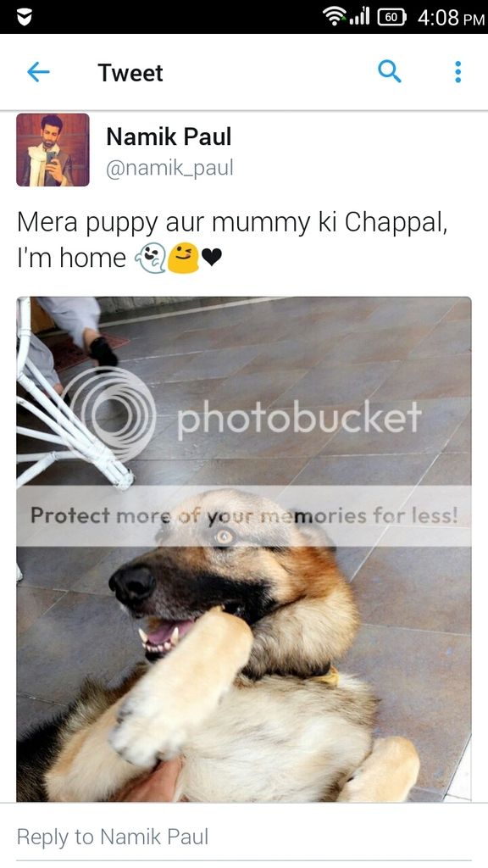This screenshot has width=488, height=868.
Task: Tap the shield notification icon
Action: coord(24,19)
